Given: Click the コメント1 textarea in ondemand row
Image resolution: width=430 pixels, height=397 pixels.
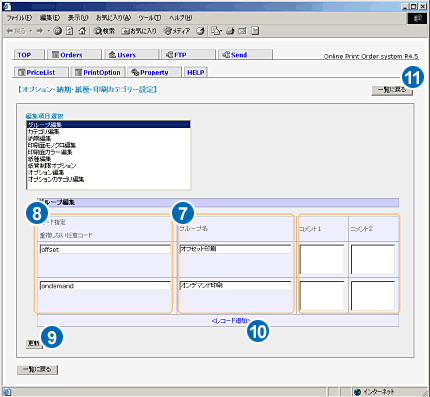Looking at the screenshot, I should click(322, 296).
